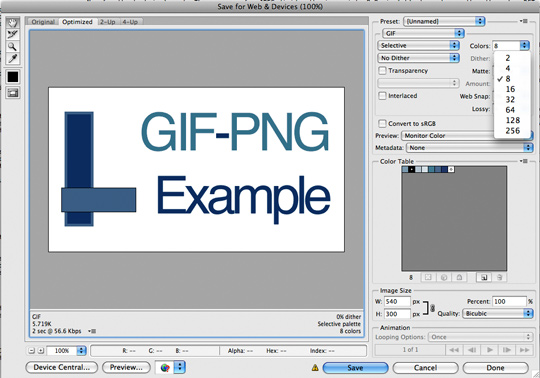Click the Colors dropdown arrow
This screenshot has width=540, height=378.
point(524,45)
